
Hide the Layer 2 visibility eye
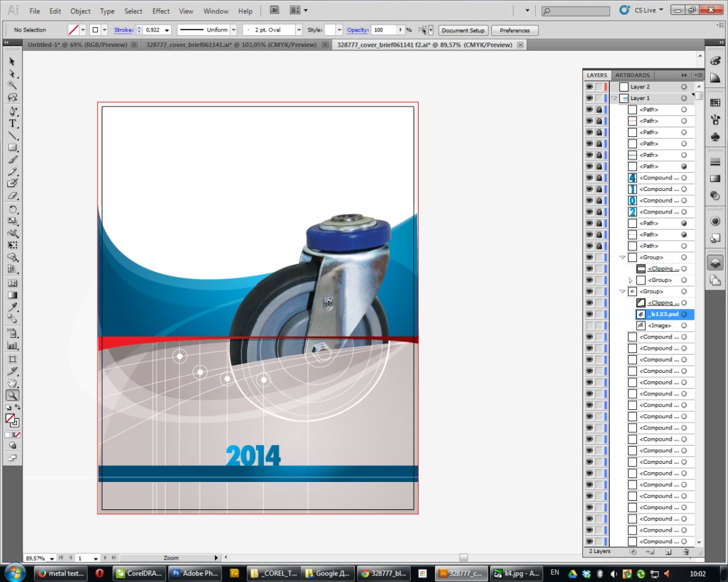[589, 87]
